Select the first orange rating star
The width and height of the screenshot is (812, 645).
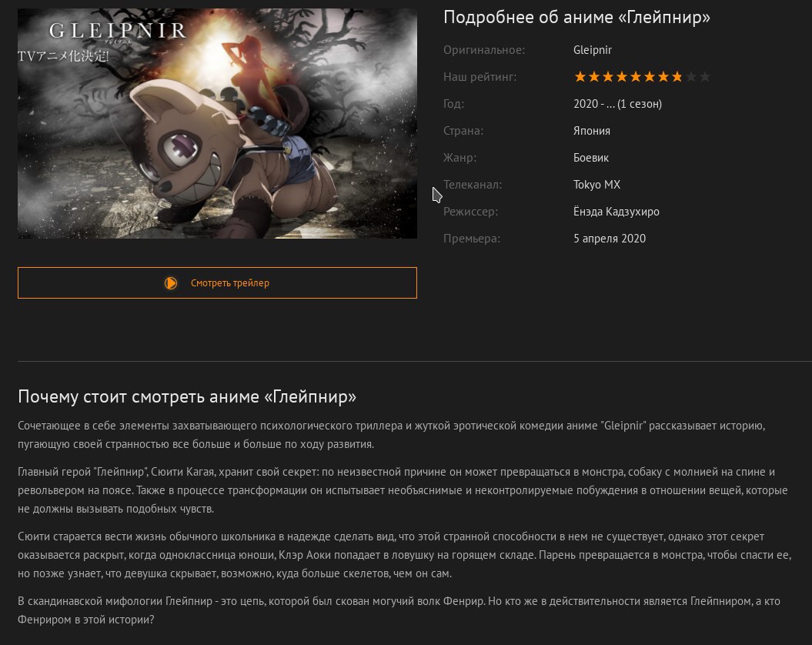[x=580, y=77]
